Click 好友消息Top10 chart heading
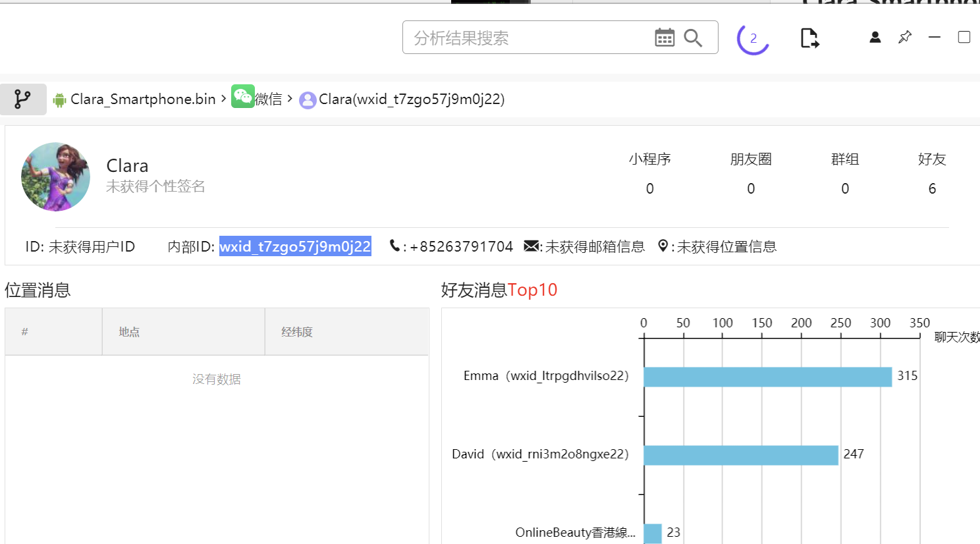Image resolution: width=980 pixels, height=544 pixels. (x=499, y=290)
